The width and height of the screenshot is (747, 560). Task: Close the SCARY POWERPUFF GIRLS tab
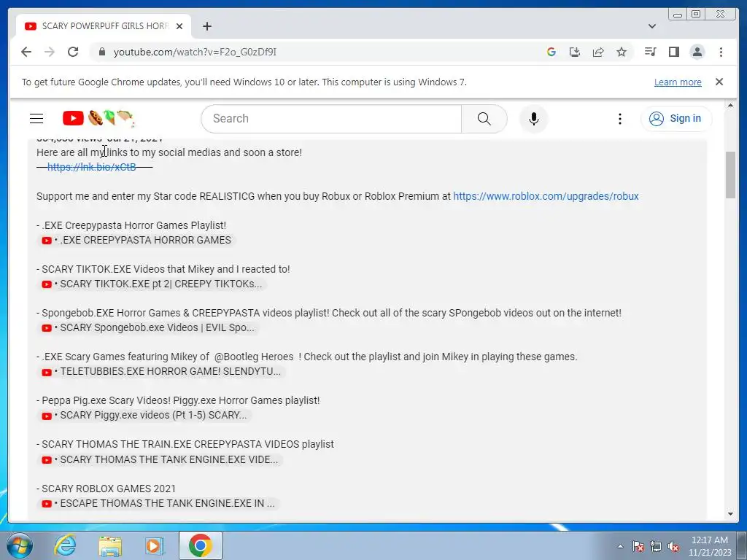tap(179, 26)
